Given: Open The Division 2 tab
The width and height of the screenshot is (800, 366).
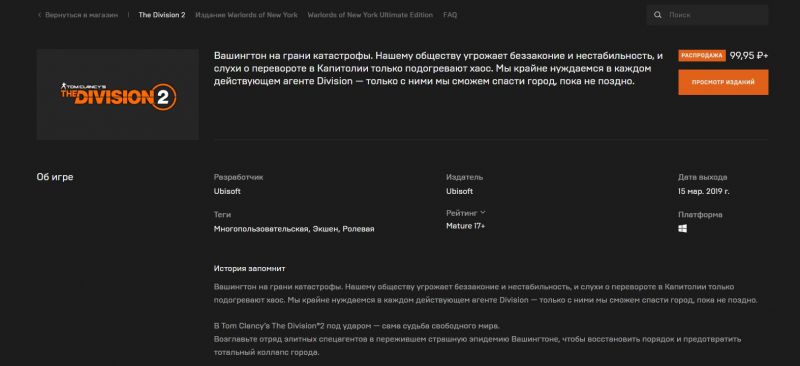Looking at the screenshot, I should pos(162,15).
